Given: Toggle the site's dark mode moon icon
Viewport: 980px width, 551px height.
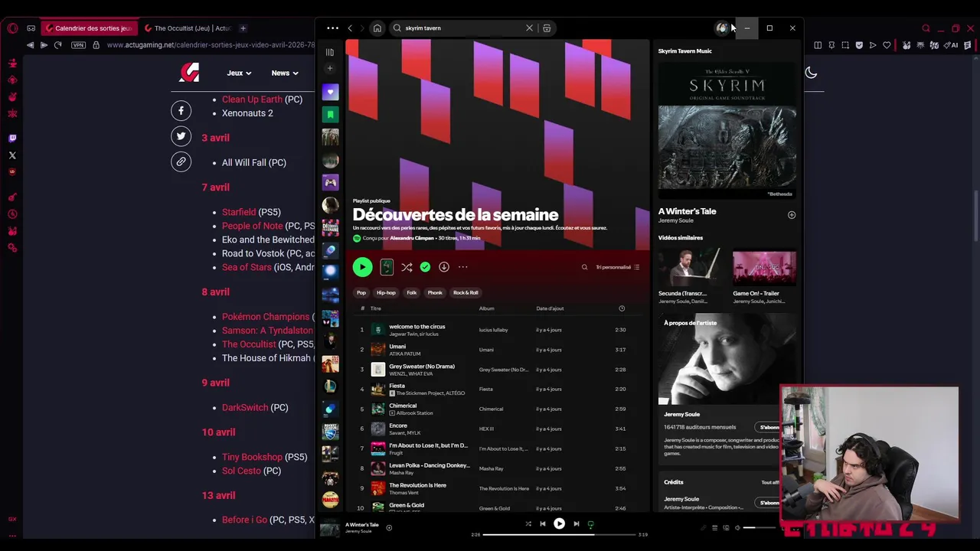Looking at the screenshot, I should coord(811,73).
